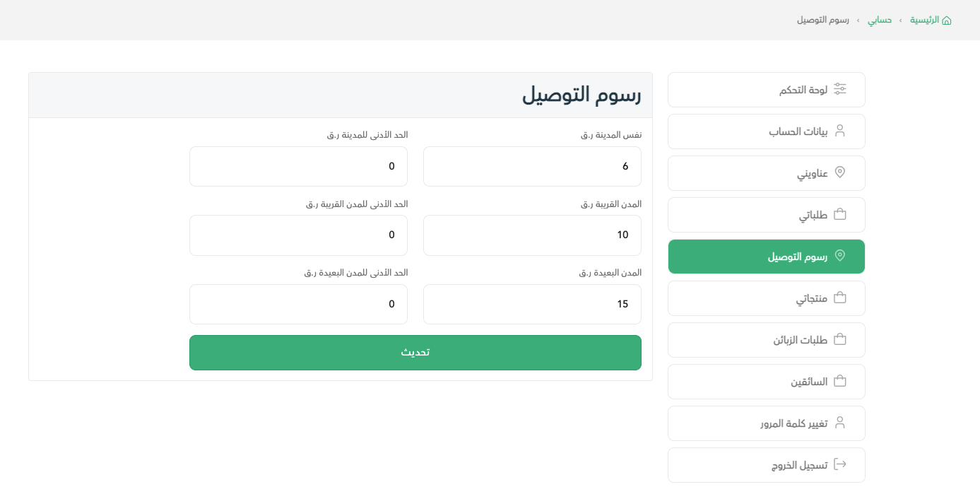
Task: Click the person icon beside بيانات الحساب
Action: tap(840, 131)
